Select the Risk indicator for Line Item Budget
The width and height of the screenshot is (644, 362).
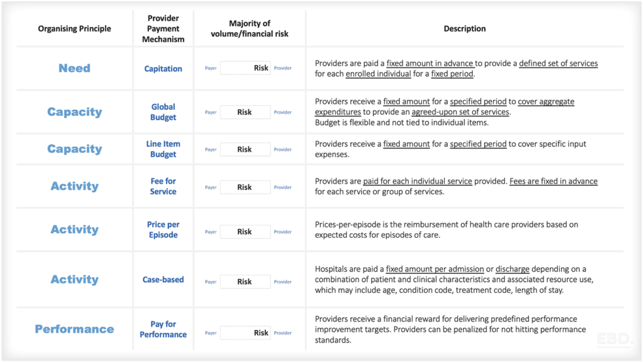tap(245, 150)
